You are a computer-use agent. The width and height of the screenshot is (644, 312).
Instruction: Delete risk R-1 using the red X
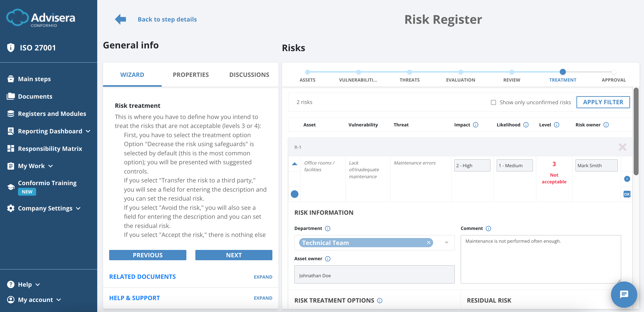(x=622, y=147)
